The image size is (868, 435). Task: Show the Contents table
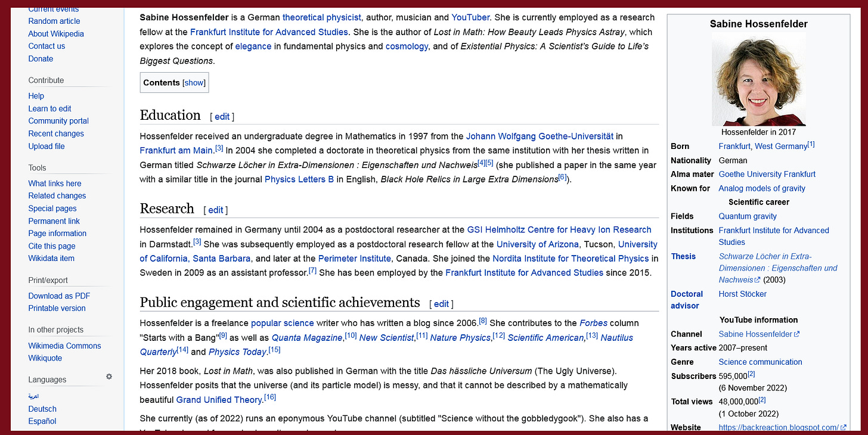click(194, 83)
